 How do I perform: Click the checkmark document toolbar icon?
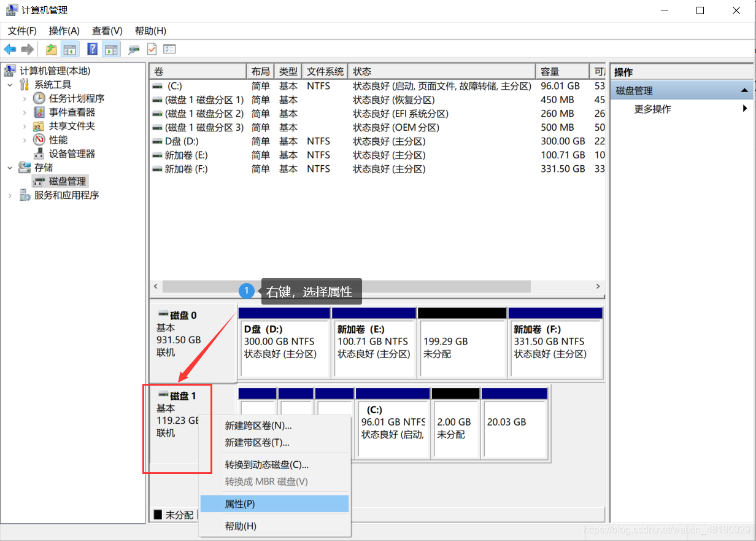click(152, 50)
